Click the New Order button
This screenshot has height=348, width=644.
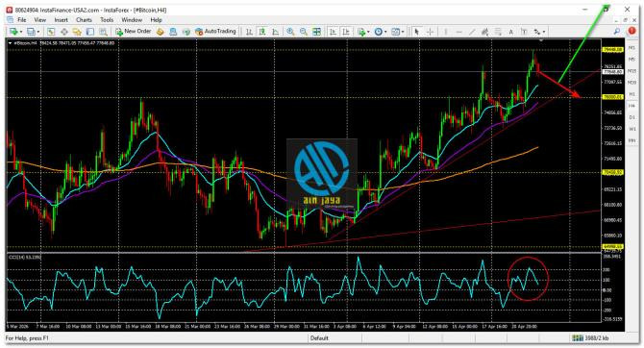[133, 31]
